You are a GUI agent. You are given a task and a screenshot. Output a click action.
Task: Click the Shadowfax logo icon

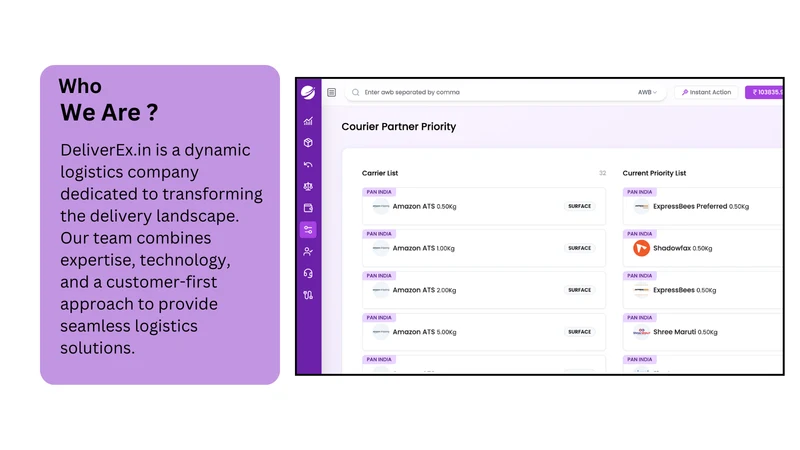[x=641, y=248]
